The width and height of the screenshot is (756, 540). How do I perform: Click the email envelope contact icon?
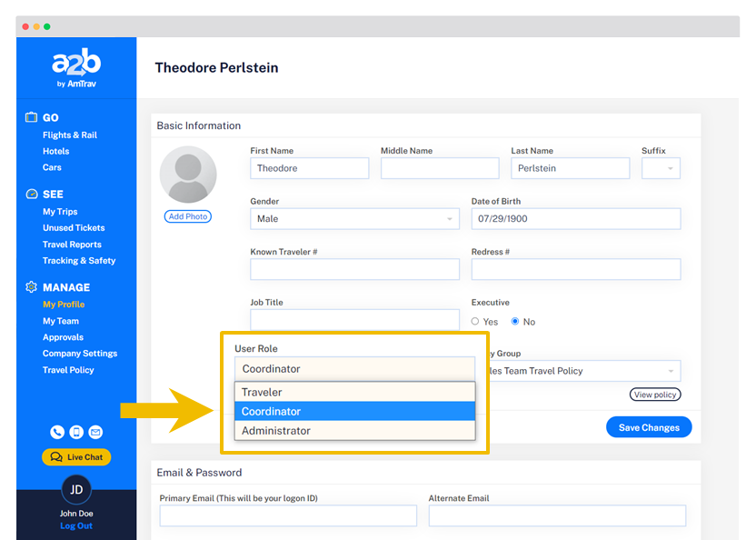[x=95, y=433]
